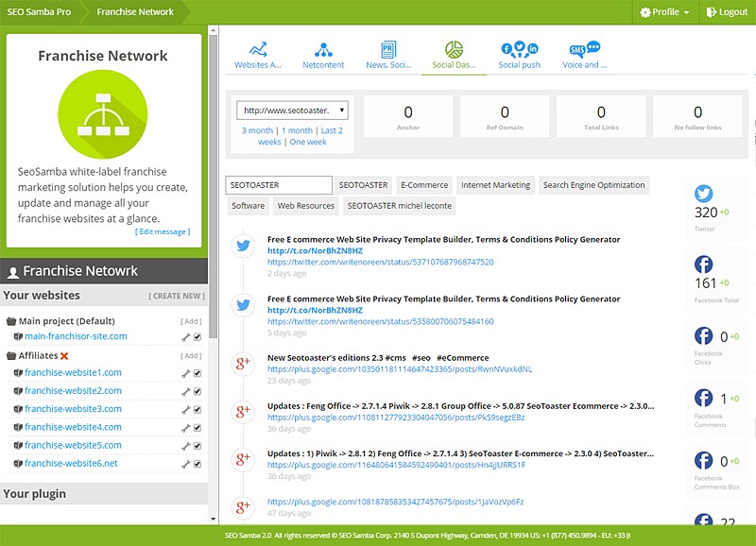Click the sidebar scroll up arrow
Screen dimensions: 756x546
click(x=214, y=30)
